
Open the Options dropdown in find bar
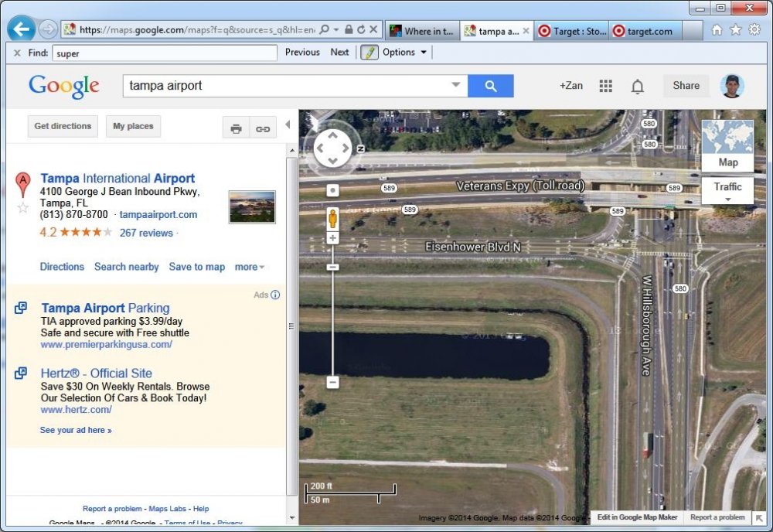[x=404, y=53]
